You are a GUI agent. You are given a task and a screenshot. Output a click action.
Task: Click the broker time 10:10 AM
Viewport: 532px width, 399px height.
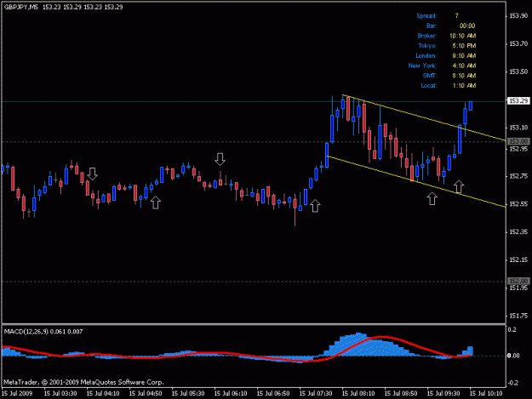coord(462,36)
